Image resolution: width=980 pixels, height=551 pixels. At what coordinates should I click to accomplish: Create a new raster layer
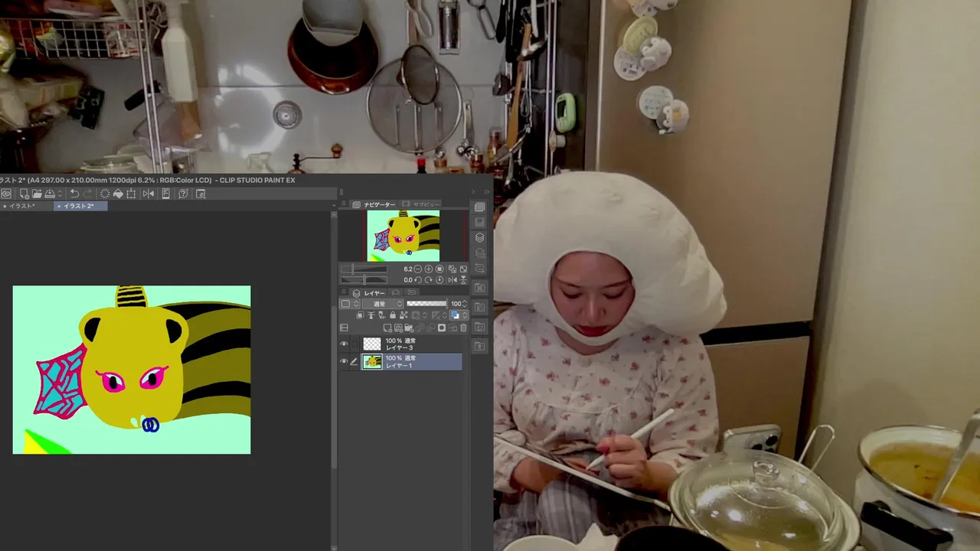tap(387, 328)
